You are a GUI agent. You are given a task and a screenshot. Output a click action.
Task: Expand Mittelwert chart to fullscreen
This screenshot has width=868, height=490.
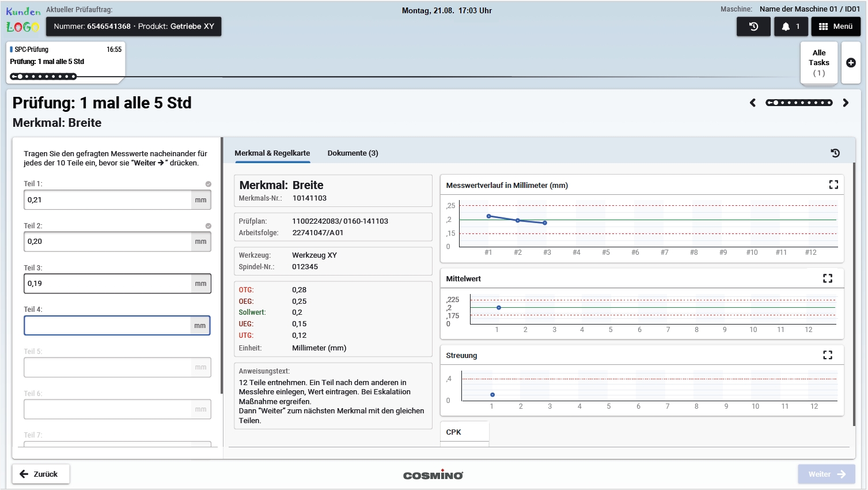[x=828, y=278]
